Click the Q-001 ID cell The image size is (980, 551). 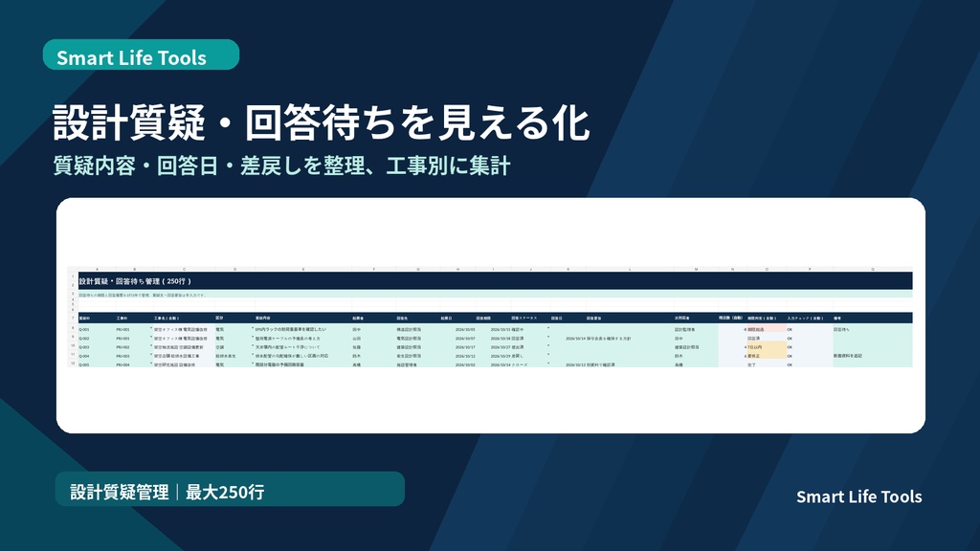coord(97,329)
